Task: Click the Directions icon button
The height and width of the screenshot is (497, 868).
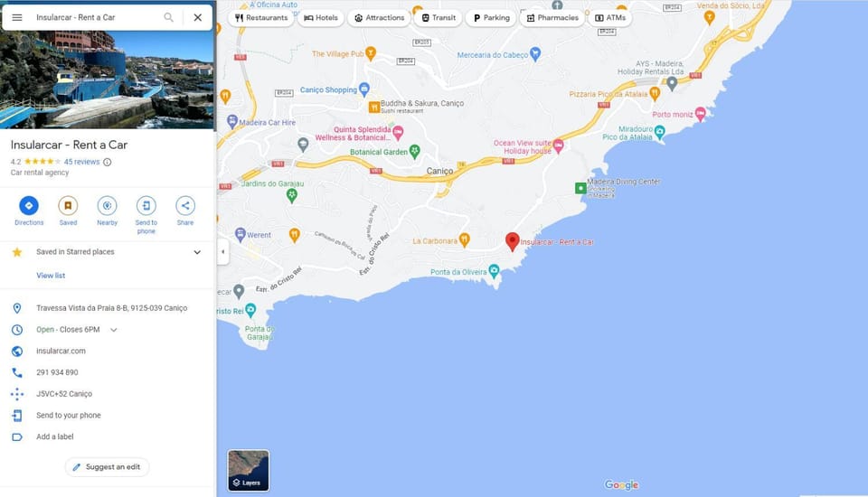Action: click(x=29, y=206)
